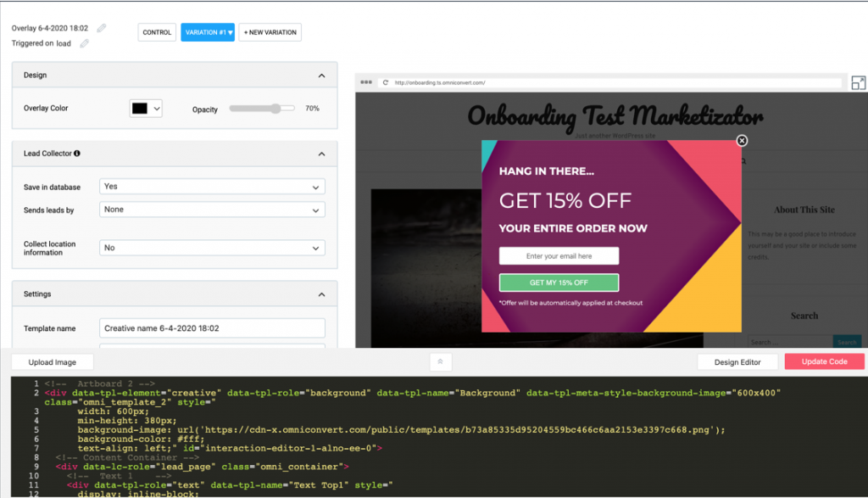Click the double-chevron code panel expand icon
The height and width of the screenshot is (498, 868).
coord(440,361)
